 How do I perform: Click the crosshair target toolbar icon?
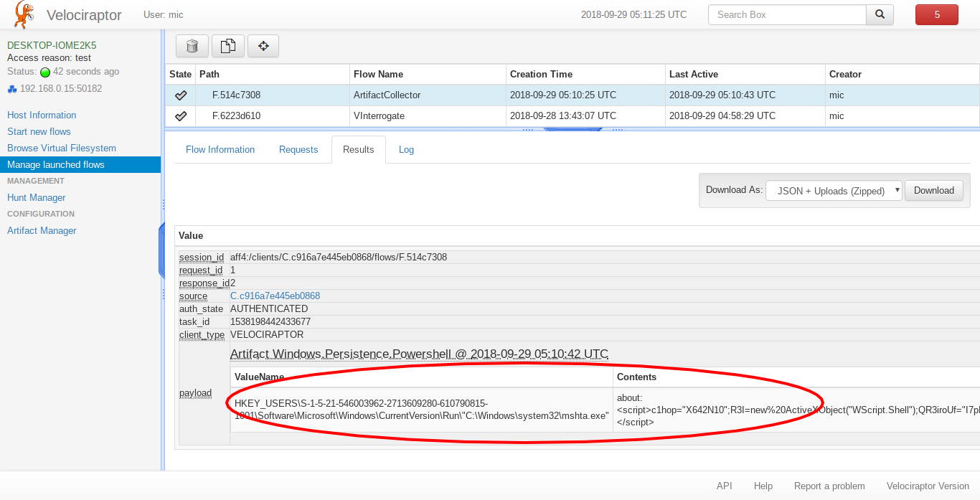tap(263, 47)
